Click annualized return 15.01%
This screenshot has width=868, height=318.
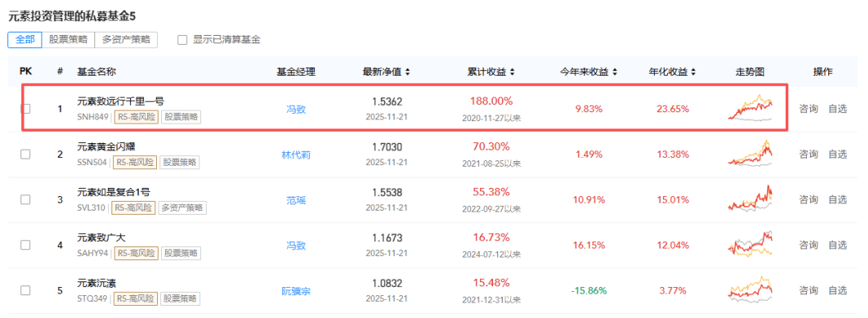[673, 199]
